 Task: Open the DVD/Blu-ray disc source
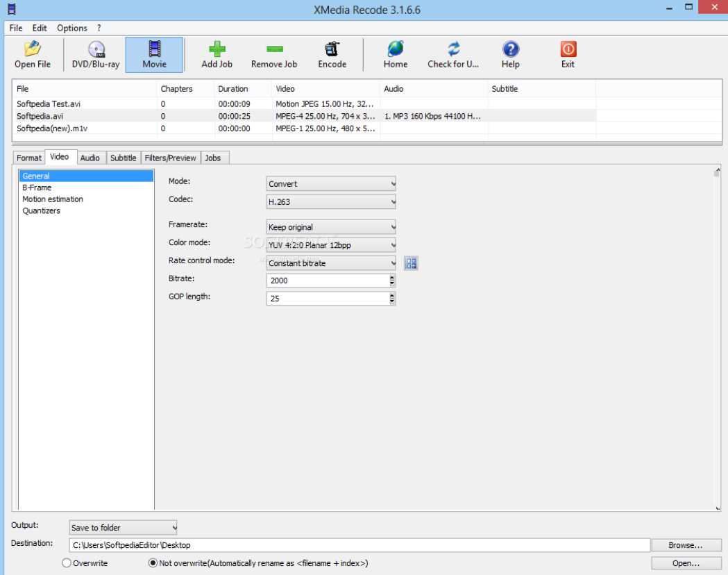[x=96, y=55]
